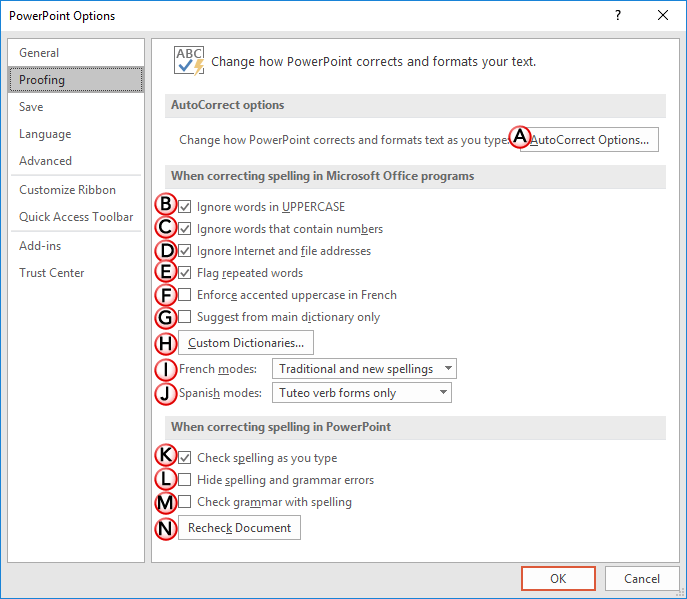Enable Hide spelling and grammar errors

(x=185, y=479)
